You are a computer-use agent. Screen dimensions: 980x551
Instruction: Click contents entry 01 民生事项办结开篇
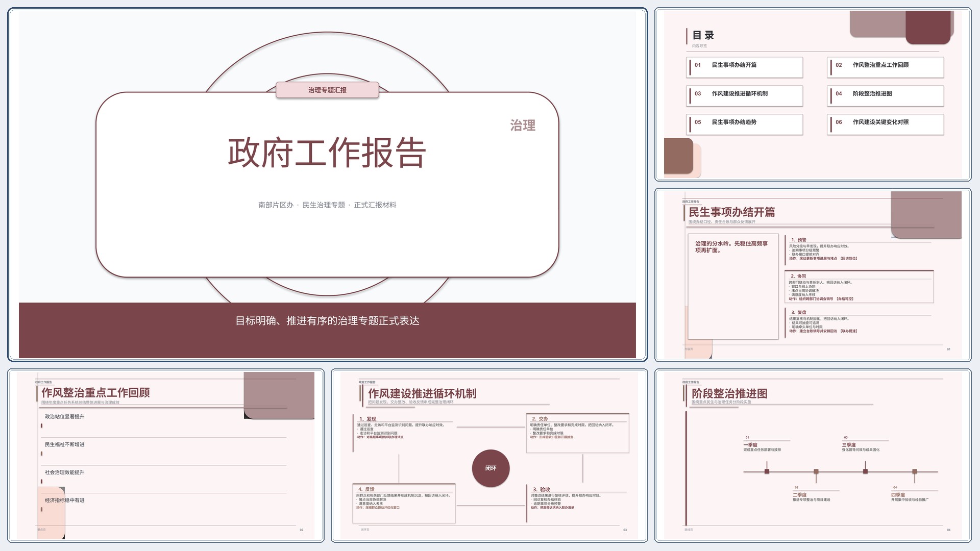pyautogui.click(x=745, y=67)
